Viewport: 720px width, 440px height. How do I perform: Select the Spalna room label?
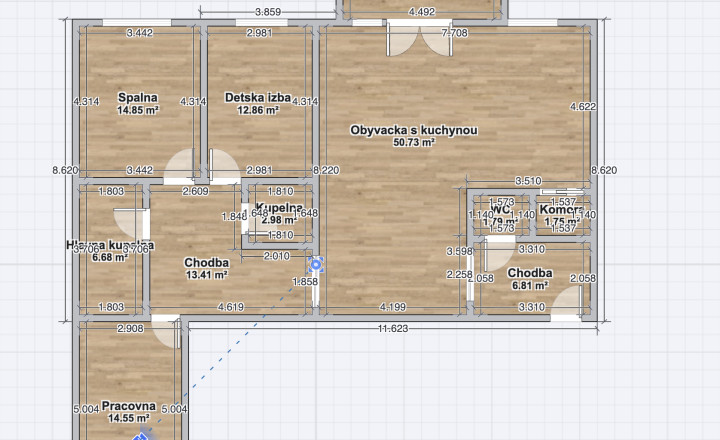tap(138, 97)
